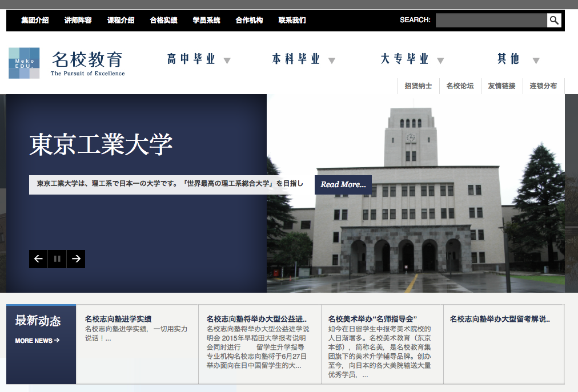
Task: Click the Meko EDU logo
Action: (x=23, y=62)
